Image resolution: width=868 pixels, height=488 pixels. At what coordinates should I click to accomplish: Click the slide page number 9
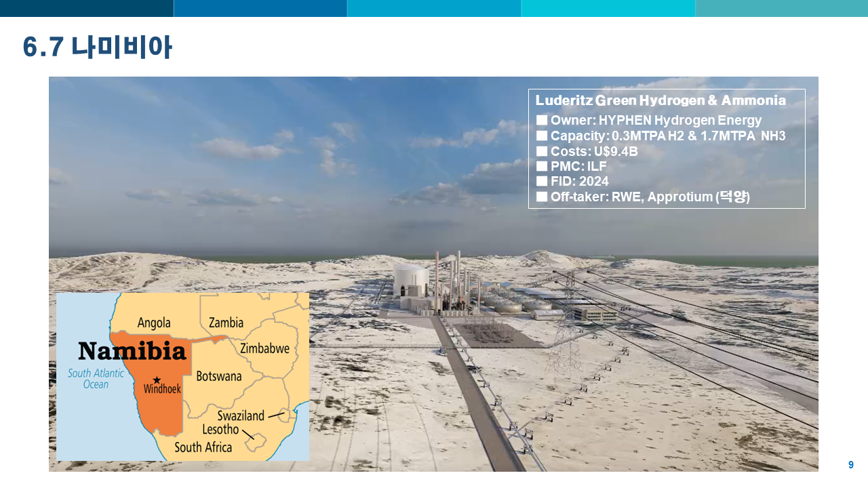click(851, 465)
